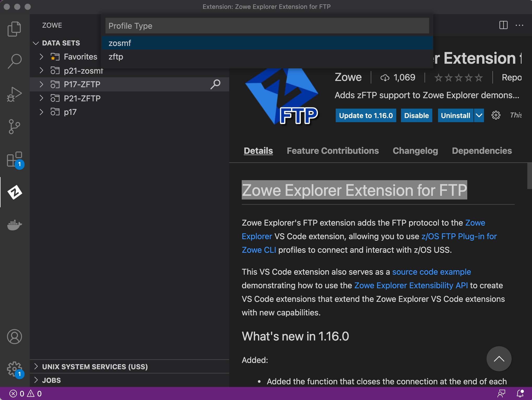Open the Docker activity icon

click(x=15, y=225)
